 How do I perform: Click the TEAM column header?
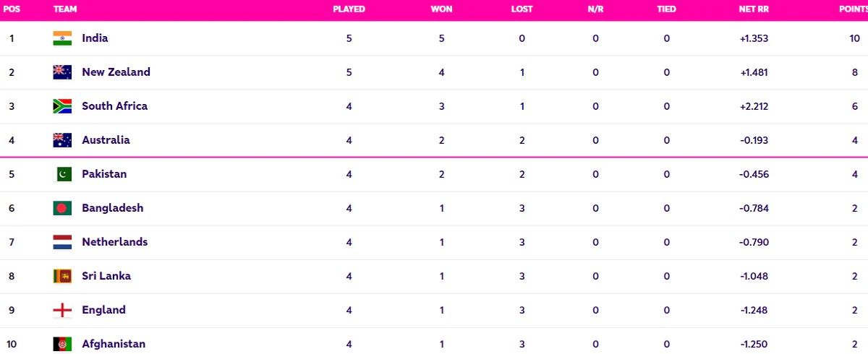coord(65,9)
